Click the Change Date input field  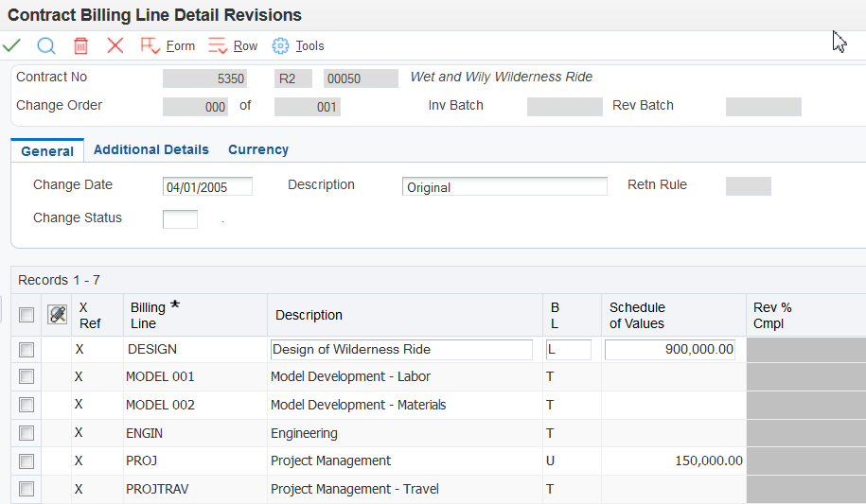pyautogui.click(x=207, y=186)
